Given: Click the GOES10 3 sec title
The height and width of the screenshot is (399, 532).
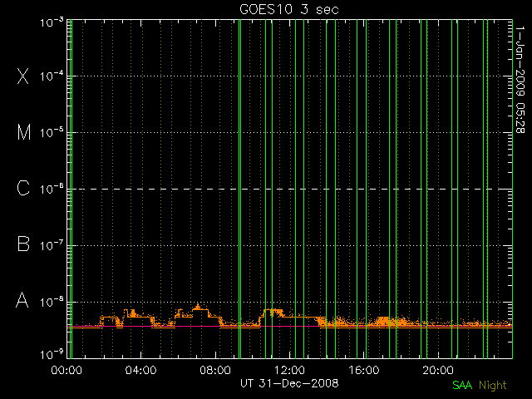Looking at the screenshot, I should click(x=289, y=9).
